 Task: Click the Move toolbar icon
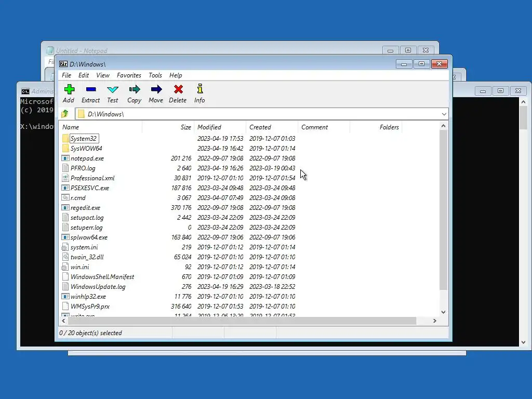click(156, 89)
